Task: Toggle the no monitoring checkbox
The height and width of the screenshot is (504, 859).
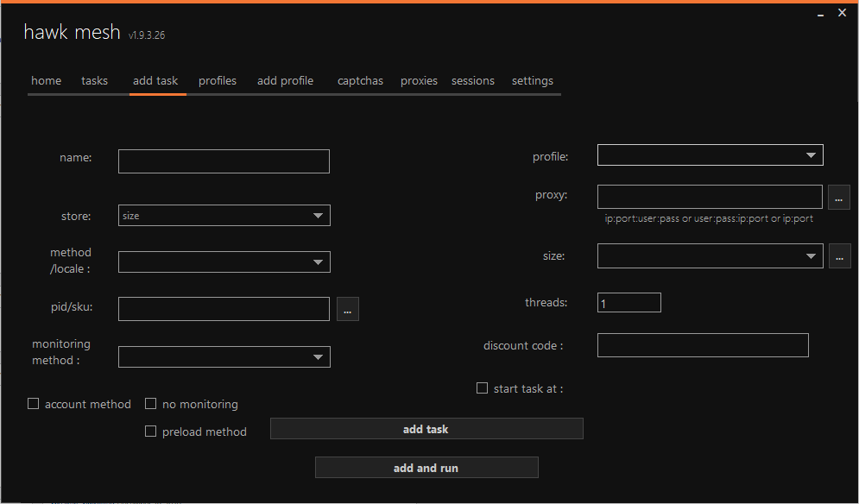Action: tap(151, 404)
